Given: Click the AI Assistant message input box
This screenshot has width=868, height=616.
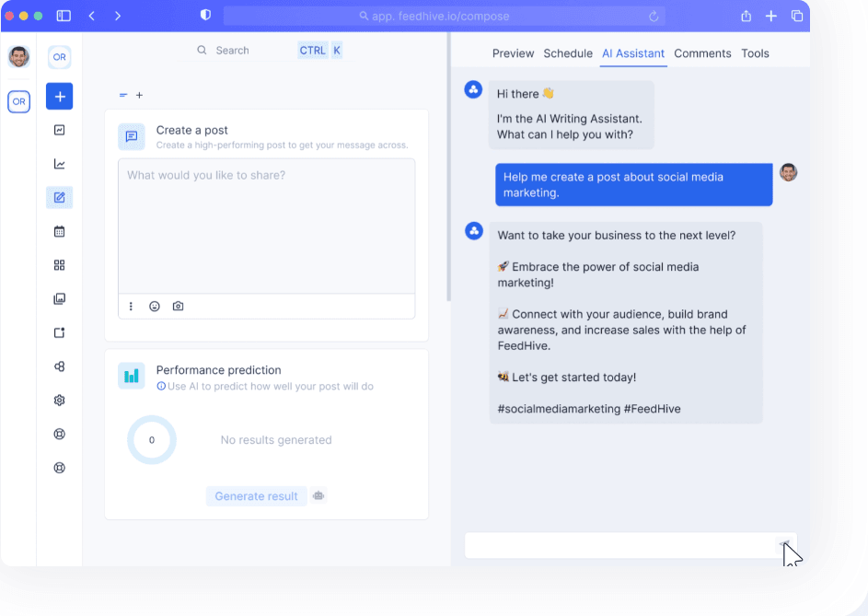Looking at the screenshot, I should [x=617, y=545].
